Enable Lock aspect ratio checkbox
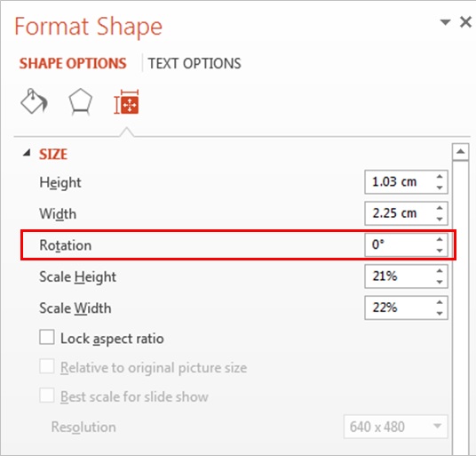The image size is (476, 464). 47,337
